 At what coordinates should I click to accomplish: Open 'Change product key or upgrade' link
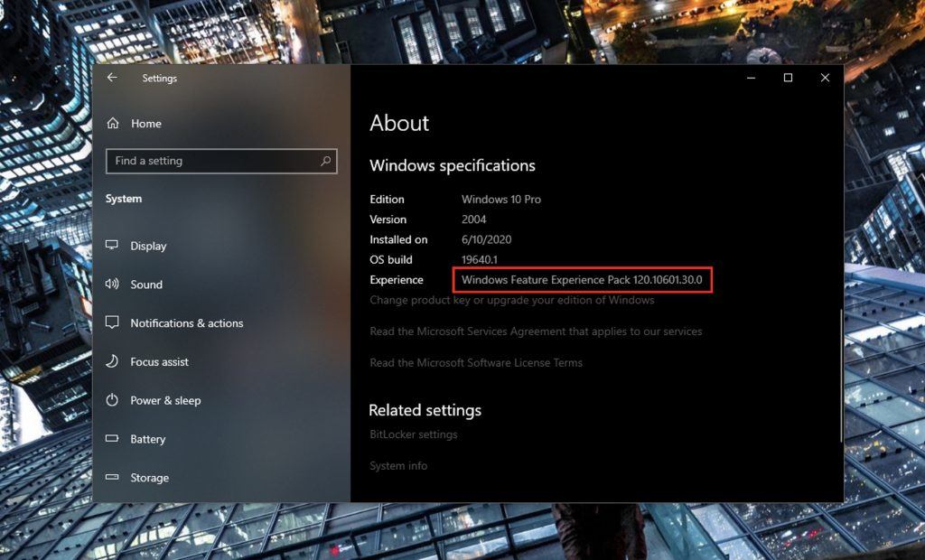point(511,300)
